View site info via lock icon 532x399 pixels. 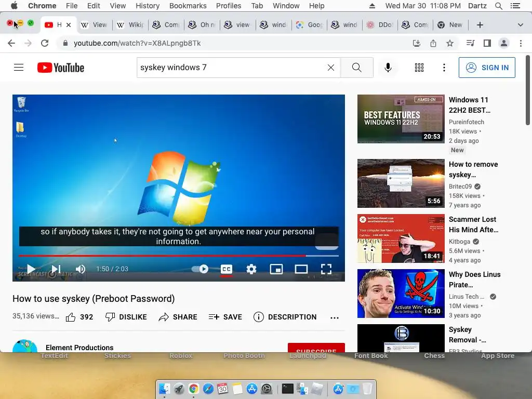pos(65,43)
